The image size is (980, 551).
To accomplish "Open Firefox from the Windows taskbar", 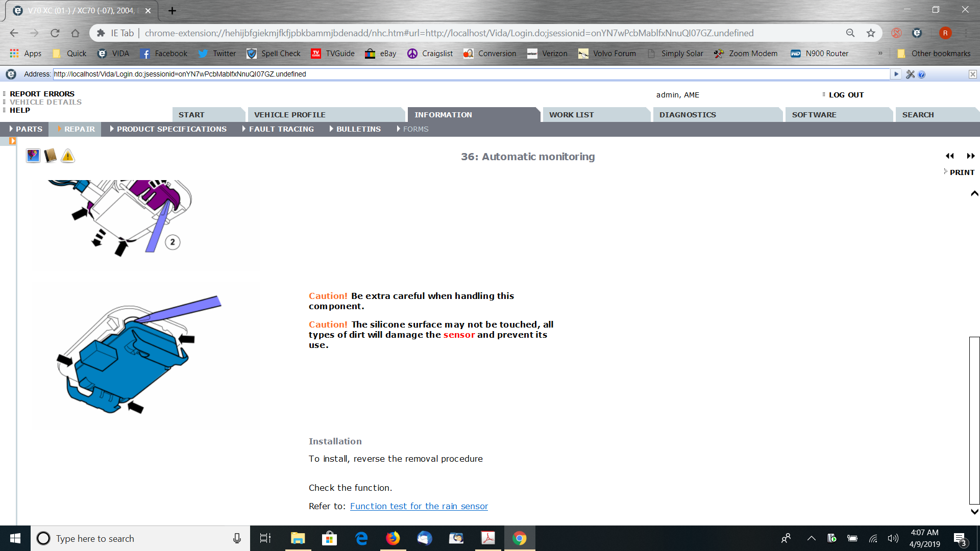I will coord(393,538).
